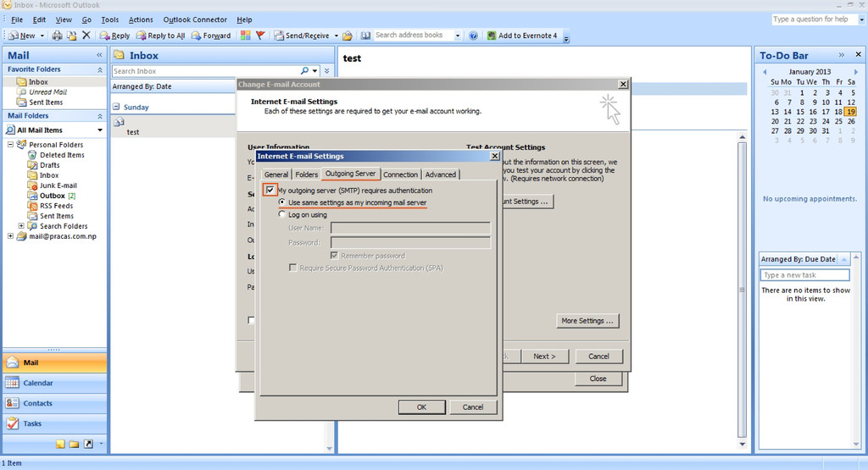Switch to Tasks in navigation pane

click(x=55, y=423)
